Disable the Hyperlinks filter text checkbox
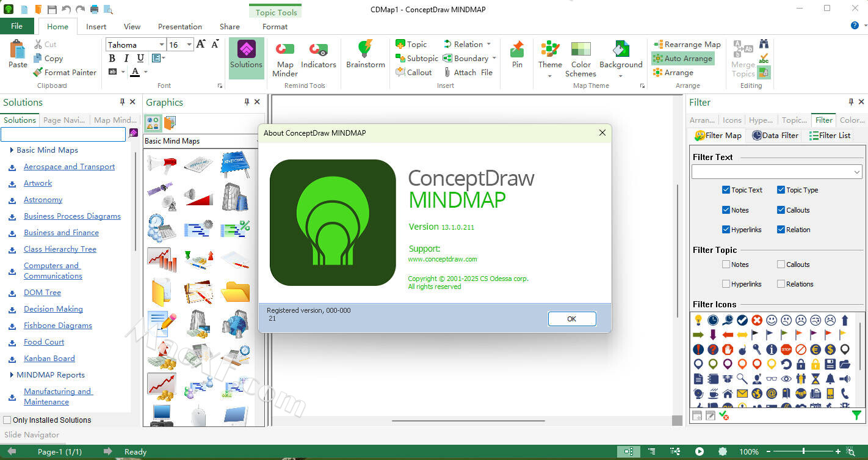 pos(726,230)
